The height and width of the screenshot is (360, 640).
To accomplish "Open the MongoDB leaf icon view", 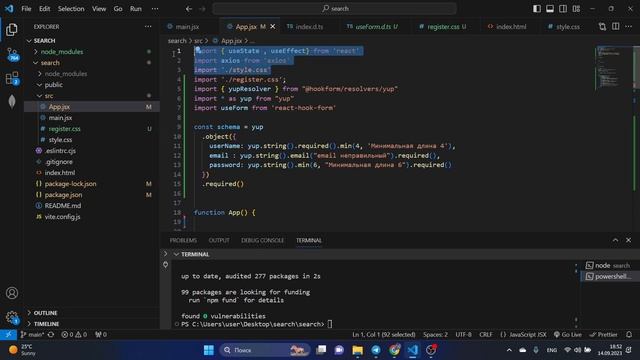I will 12,102.
